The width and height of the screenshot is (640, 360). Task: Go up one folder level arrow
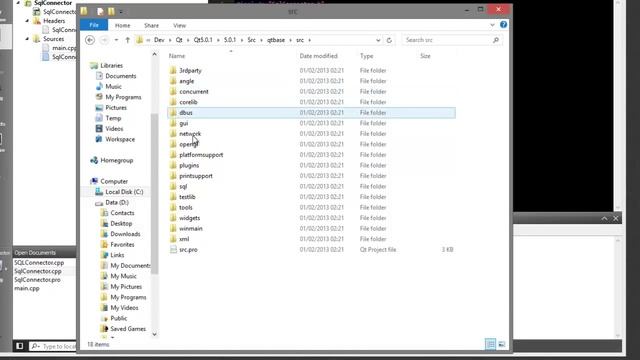tap(127, 40)
